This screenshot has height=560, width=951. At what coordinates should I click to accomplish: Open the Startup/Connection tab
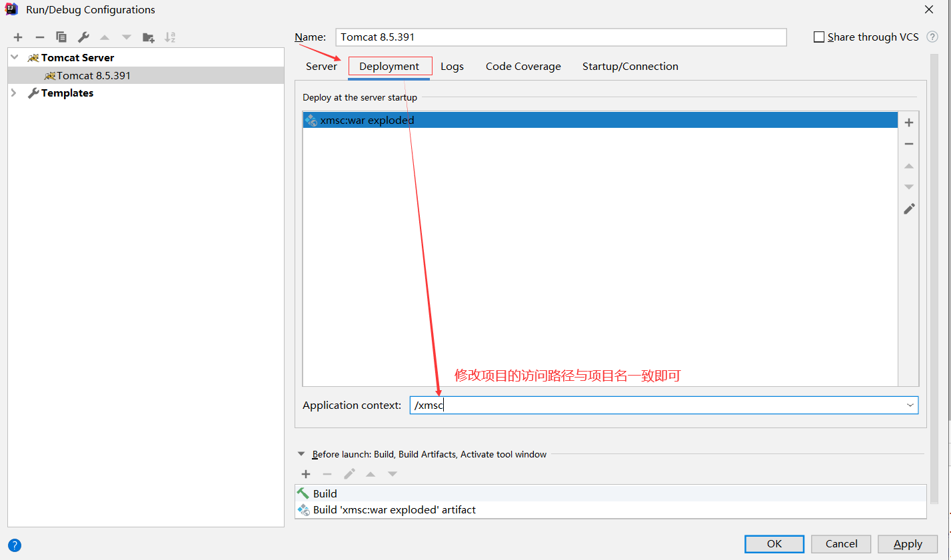[x=630, y=67]
